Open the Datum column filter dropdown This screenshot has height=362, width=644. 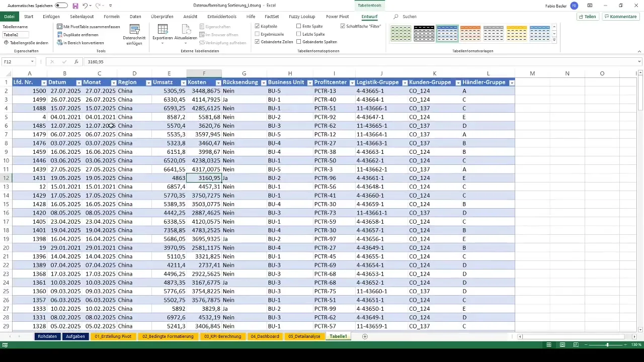(x=79, y=82)
